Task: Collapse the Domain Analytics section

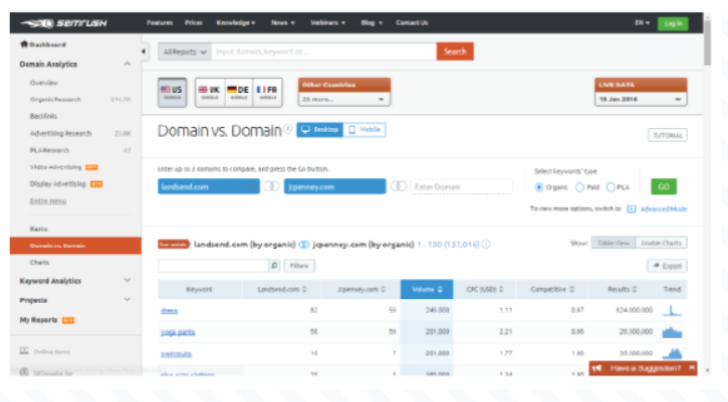Action: (x=127, y=64)
